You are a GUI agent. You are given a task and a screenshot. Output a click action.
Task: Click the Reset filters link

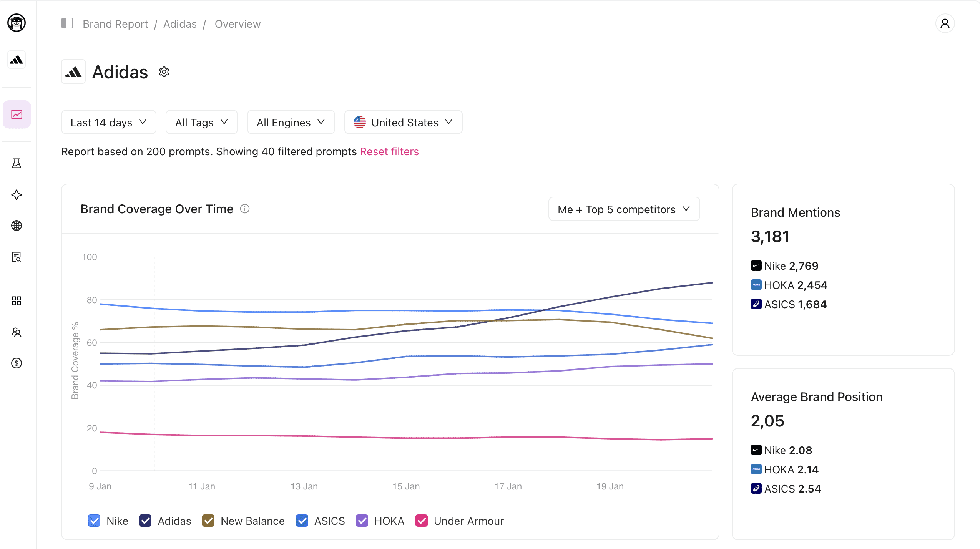[x=389, y=151]
